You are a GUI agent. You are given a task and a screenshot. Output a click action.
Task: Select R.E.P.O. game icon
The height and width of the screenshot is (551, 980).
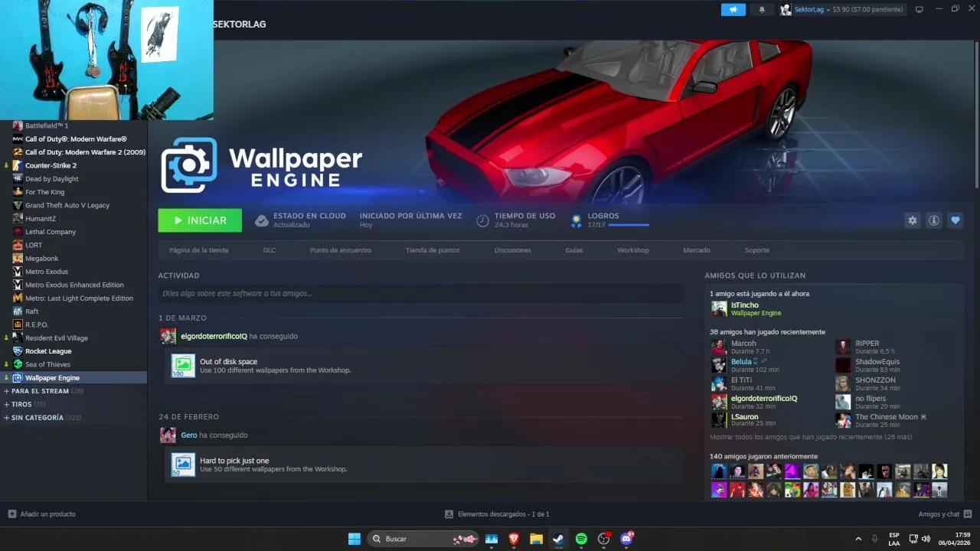tap(18, 324)
